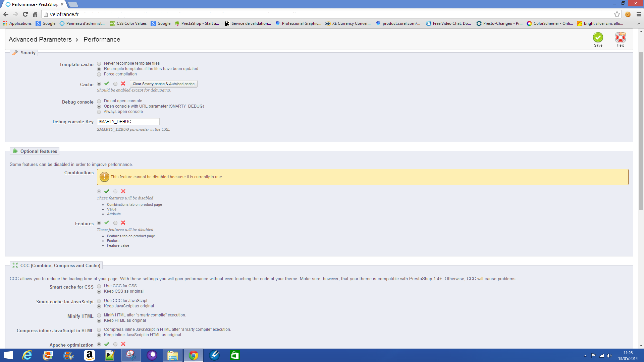This screenshot has height=362, width=644.
Task: Open the Help lifebuoy icon
Action: [620, 38]
